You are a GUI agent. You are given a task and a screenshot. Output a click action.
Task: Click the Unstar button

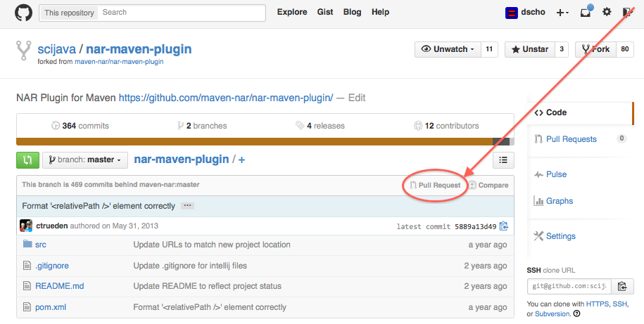point(530,49)
